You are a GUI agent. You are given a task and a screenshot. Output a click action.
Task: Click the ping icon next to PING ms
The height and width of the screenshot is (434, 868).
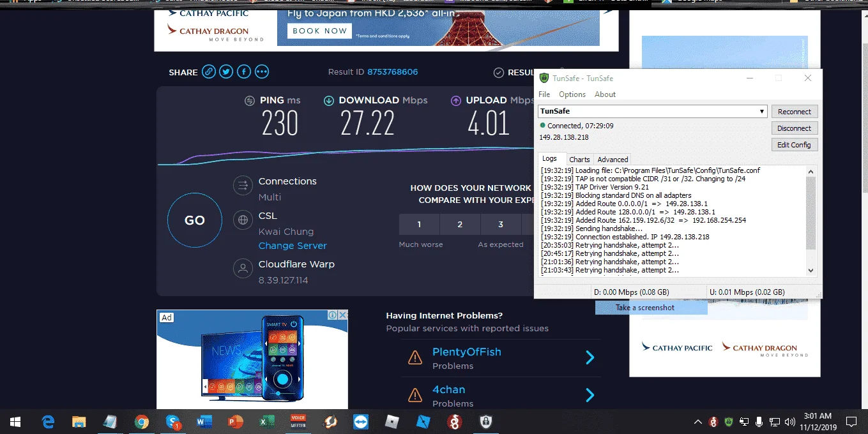coord(250,100)
